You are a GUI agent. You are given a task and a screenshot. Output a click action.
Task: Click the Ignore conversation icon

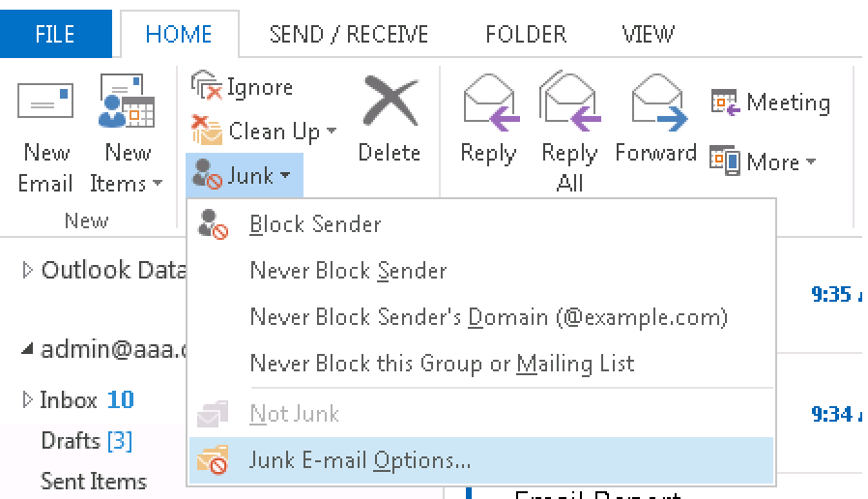(206, 86)
